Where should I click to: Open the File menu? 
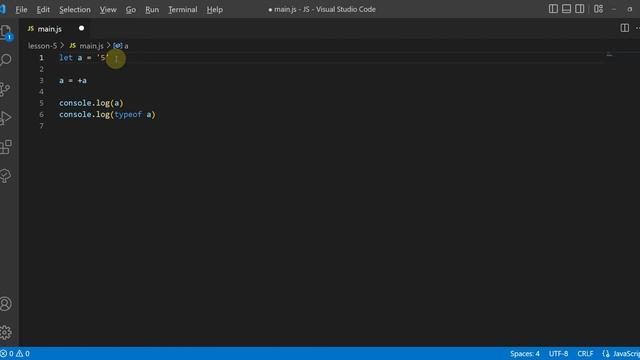(x=21, y=9)
